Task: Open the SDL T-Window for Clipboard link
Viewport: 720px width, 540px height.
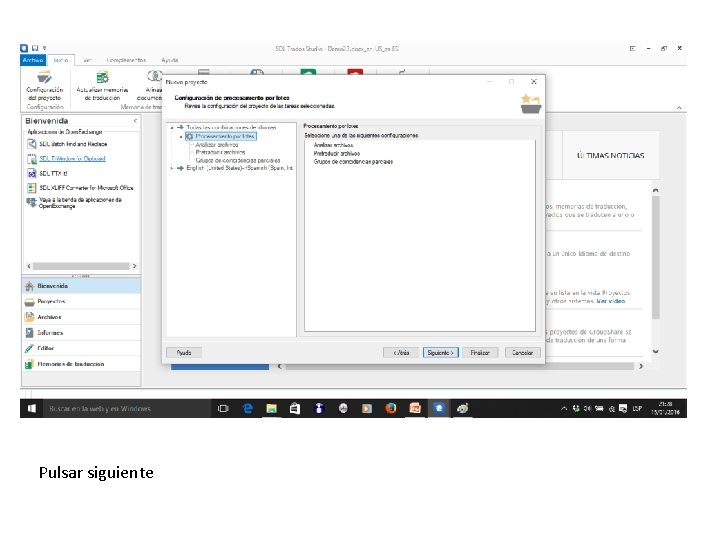Action: pos(72,158)
